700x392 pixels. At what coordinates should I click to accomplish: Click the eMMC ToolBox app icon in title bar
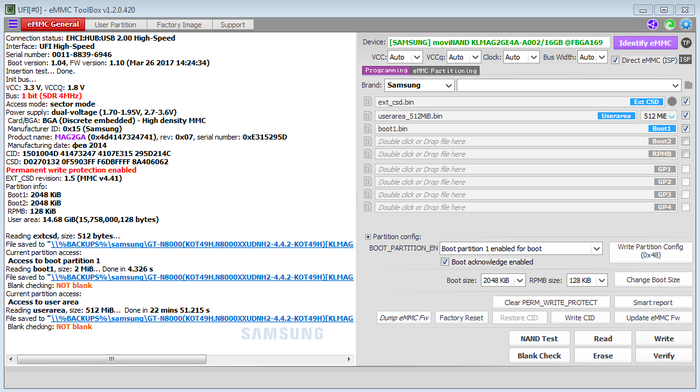click(x=10, y=9)
